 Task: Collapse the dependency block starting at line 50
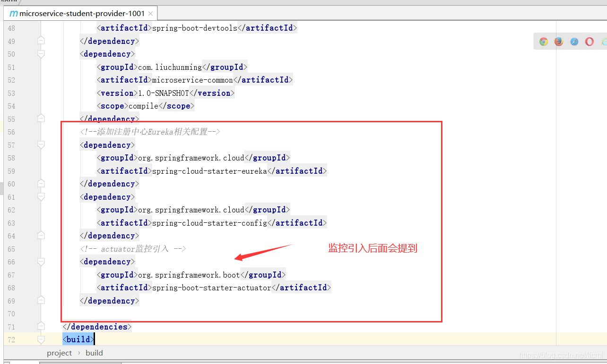[x=41, y=54]
